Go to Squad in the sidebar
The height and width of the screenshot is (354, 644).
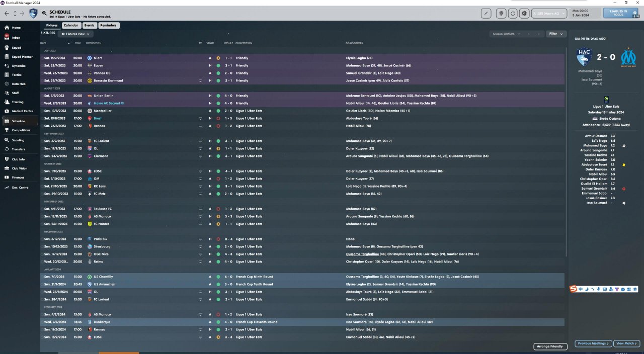click(20, 48)
